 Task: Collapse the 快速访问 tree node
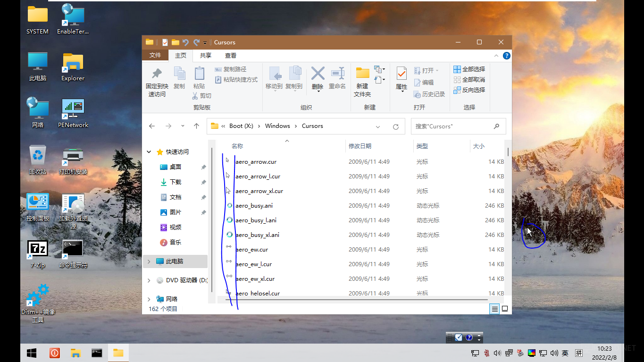click(x=149, y=152)
